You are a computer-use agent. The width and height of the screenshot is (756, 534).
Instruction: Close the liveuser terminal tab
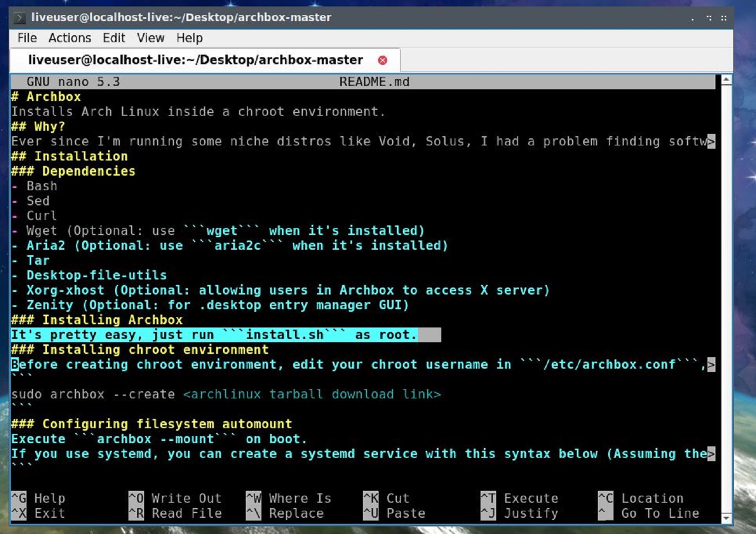pos(382,60)
